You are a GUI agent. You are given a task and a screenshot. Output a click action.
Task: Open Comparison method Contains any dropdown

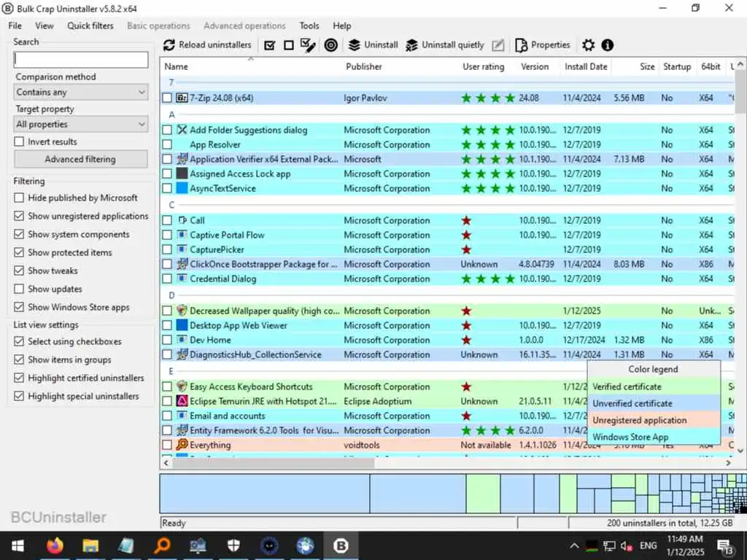click(x=81, y=93)
